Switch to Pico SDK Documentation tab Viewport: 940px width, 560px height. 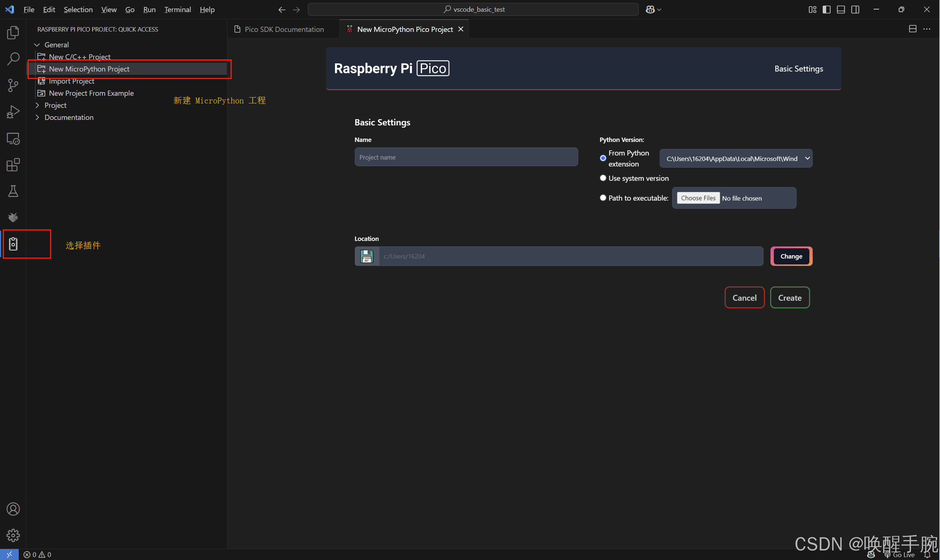click(x=284, y=29)
